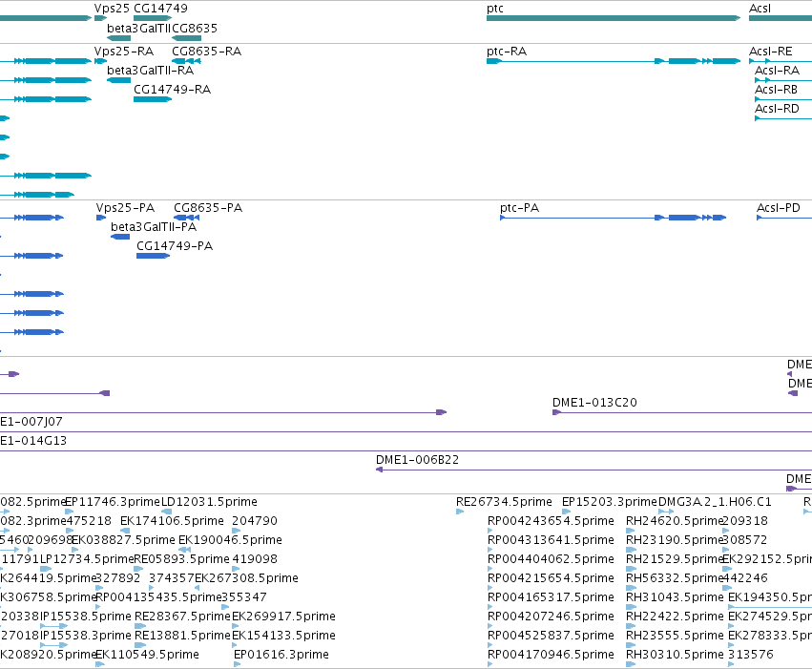Select EST EK038827.5prime

click(123, 540)
